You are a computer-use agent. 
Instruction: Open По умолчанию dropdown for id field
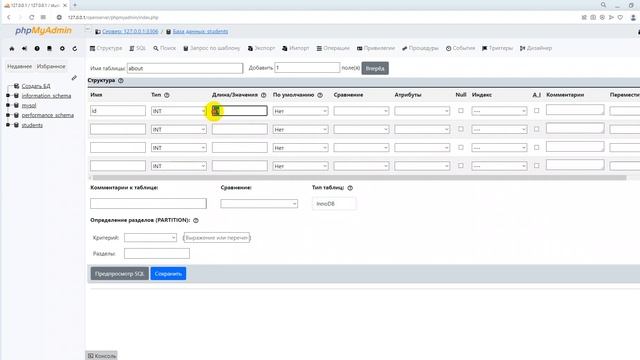[300, 111]
